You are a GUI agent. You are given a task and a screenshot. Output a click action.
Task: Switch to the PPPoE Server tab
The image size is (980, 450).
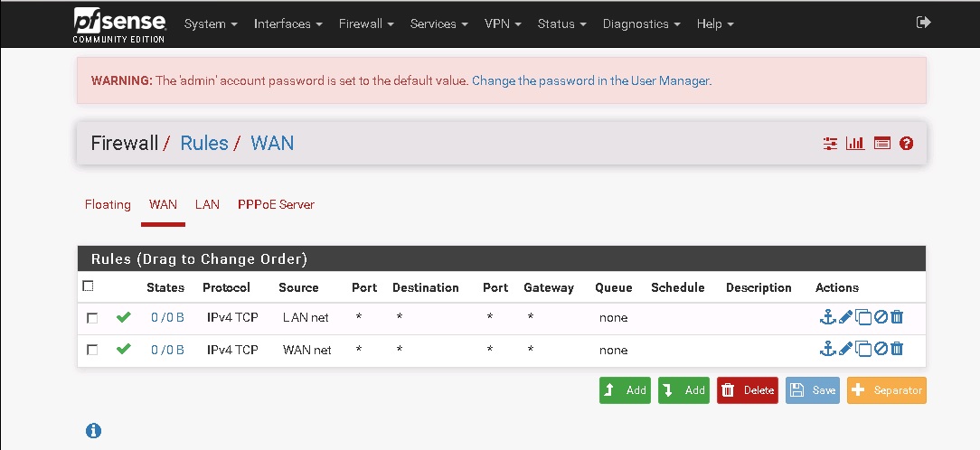coord(276,204)
